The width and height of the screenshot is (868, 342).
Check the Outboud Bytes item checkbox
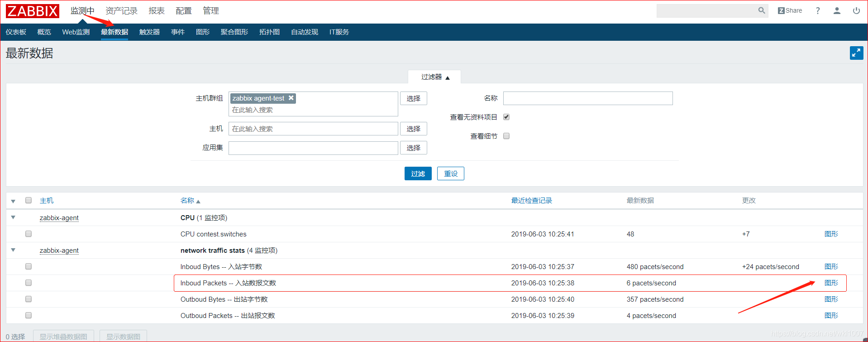(29, 299)
